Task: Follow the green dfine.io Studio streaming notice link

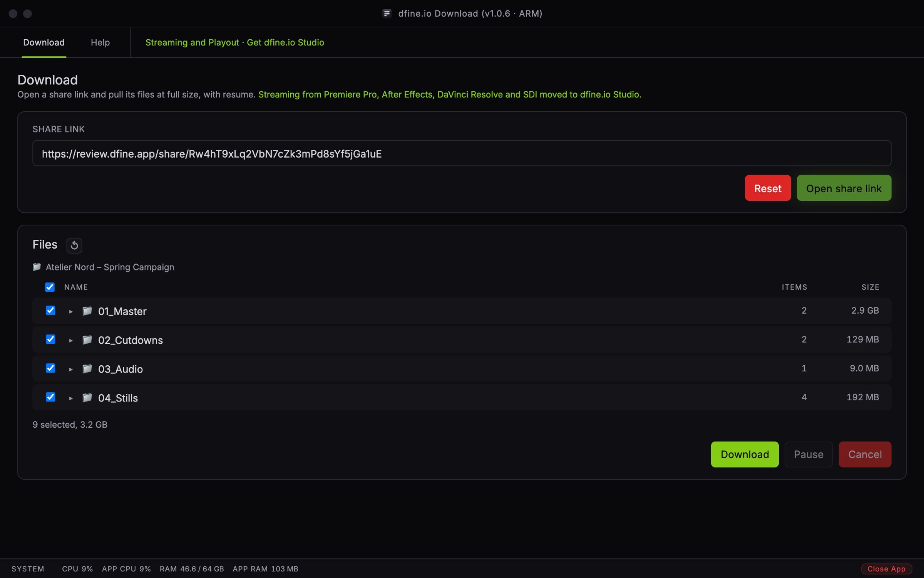Action: pyautogui.click(x=450, y=94)
